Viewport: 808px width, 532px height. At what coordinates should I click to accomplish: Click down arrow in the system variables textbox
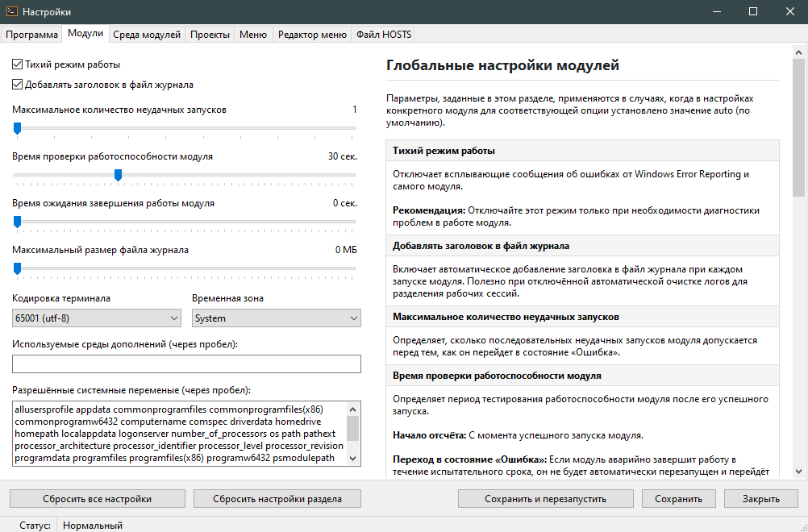[352, 458]
